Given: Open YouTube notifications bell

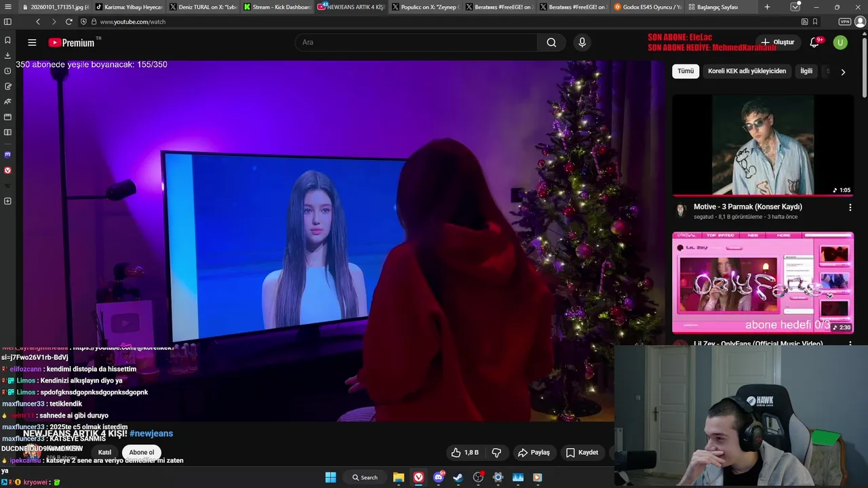Looking at the screenshot, I should [x=814, y=42].
